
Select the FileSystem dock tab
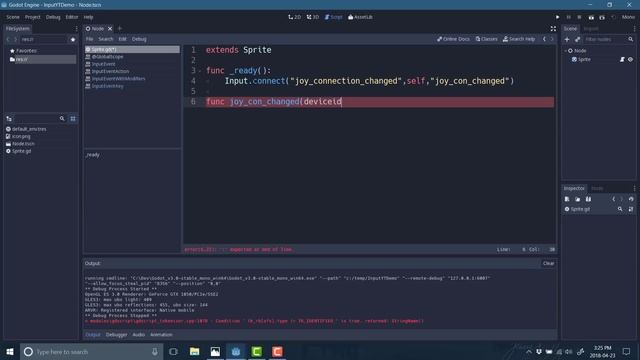click(x=18, y=29)
